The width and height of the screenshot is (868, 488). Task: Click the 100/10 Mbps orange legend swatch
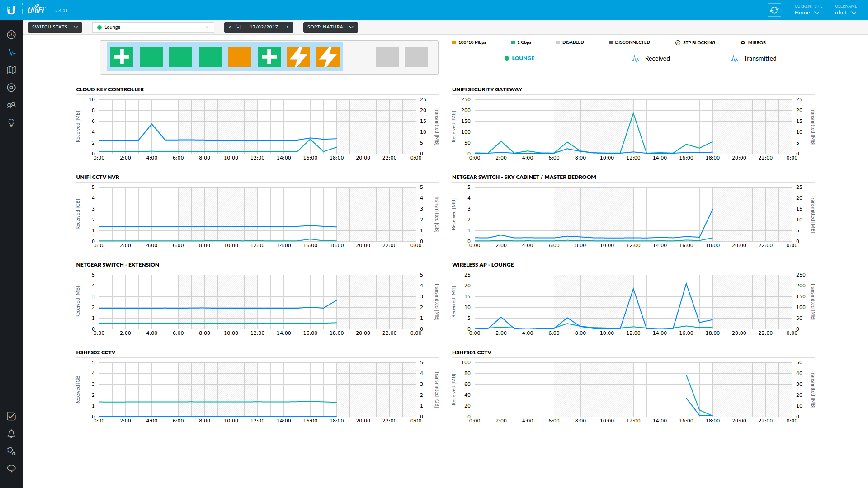tap(454, 42)
